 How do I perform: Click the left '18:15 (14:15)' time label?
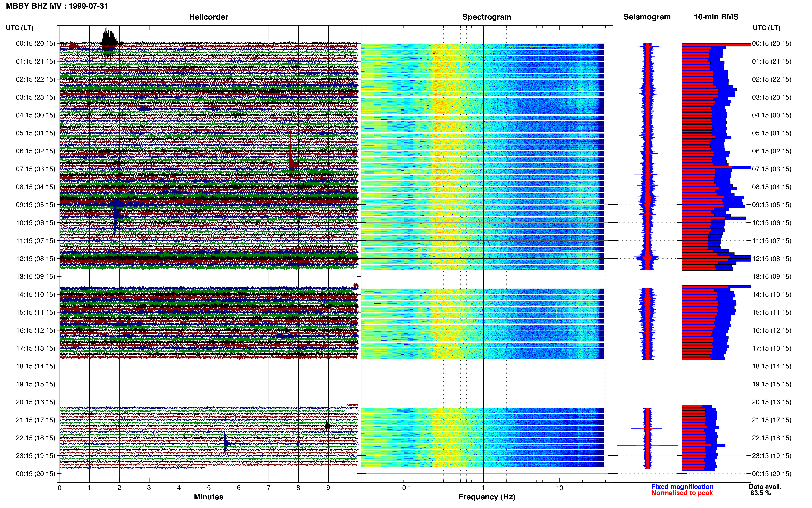point(35,366)
